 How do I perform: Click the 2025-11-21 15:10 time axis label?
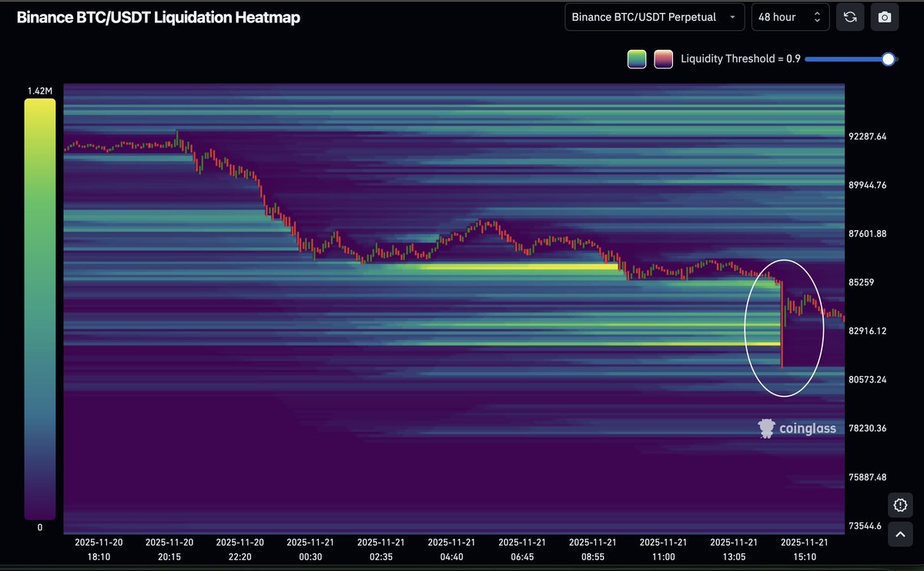point(805,549)
